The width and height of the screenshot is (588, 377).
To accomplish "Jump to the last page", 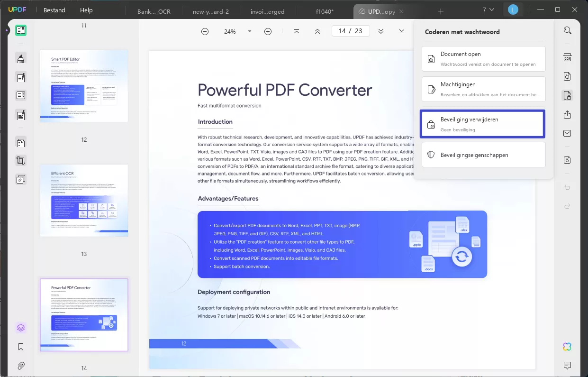I will pos(402,31).
